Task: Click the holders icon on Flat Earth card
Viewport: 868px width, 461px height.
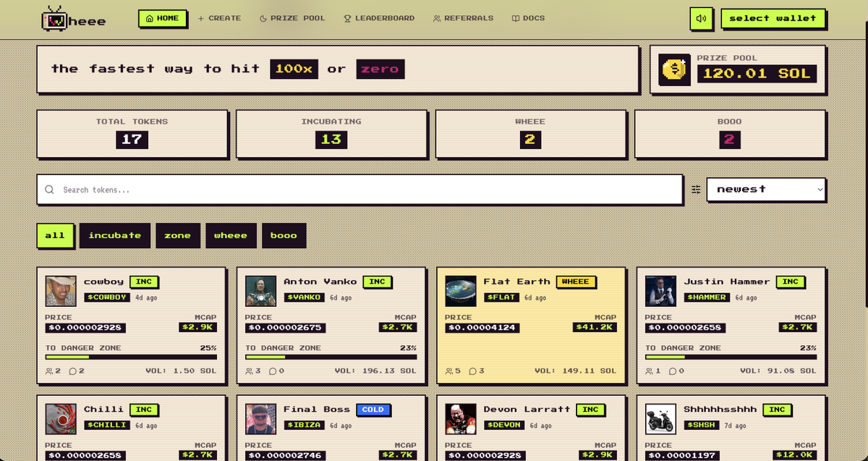Action: [448, 371]
